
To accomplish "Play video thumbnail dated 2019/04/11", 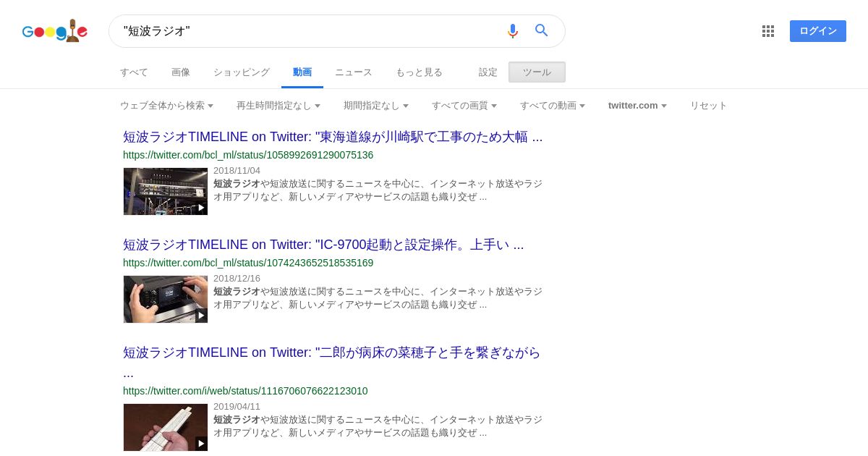I will [x=166, y=427].
